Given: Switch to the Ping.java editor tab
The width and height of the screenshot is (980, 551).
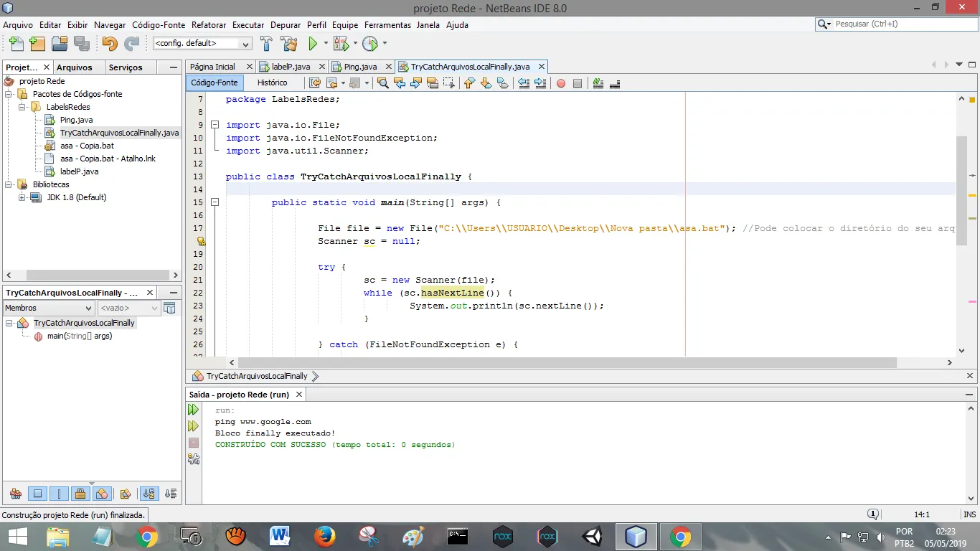Looking at the screenshot, I should coord(360,67).
